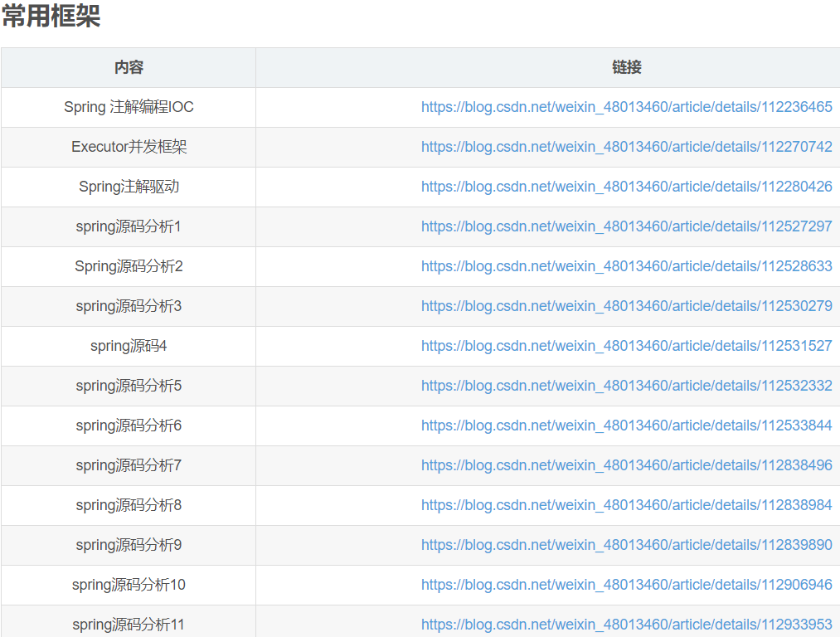Image resolution: width=840 pixels, height=637 pixels.
Task: Select the spring源码分析9 cell
Action: point(129,545)
